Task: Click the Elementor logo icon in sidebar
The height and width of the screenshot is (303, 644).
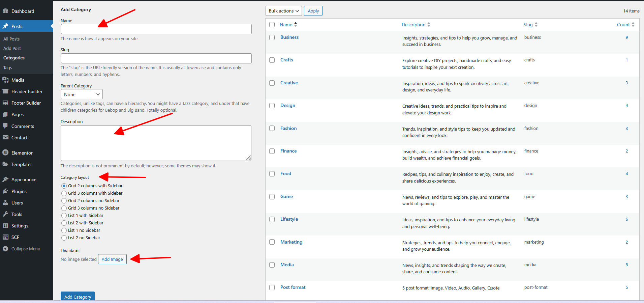Action: click(x=5, y=153)
